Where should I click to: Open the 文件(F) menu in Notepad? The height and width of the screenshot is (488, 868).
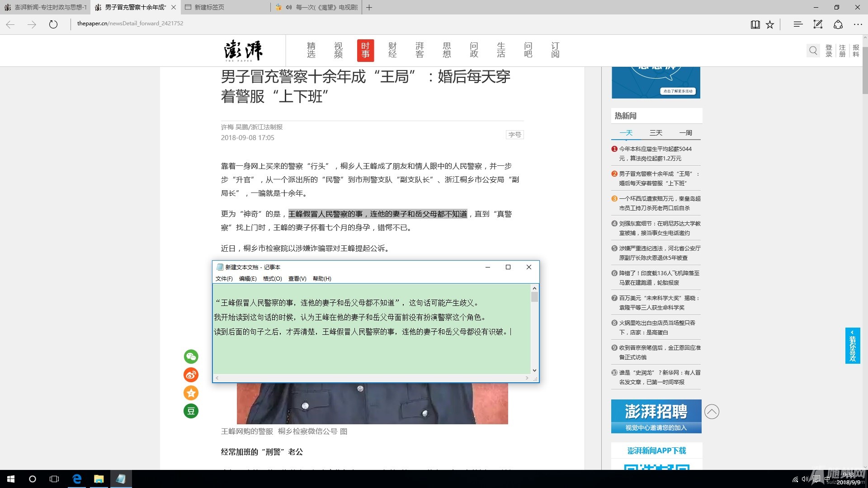coord(224,279)
